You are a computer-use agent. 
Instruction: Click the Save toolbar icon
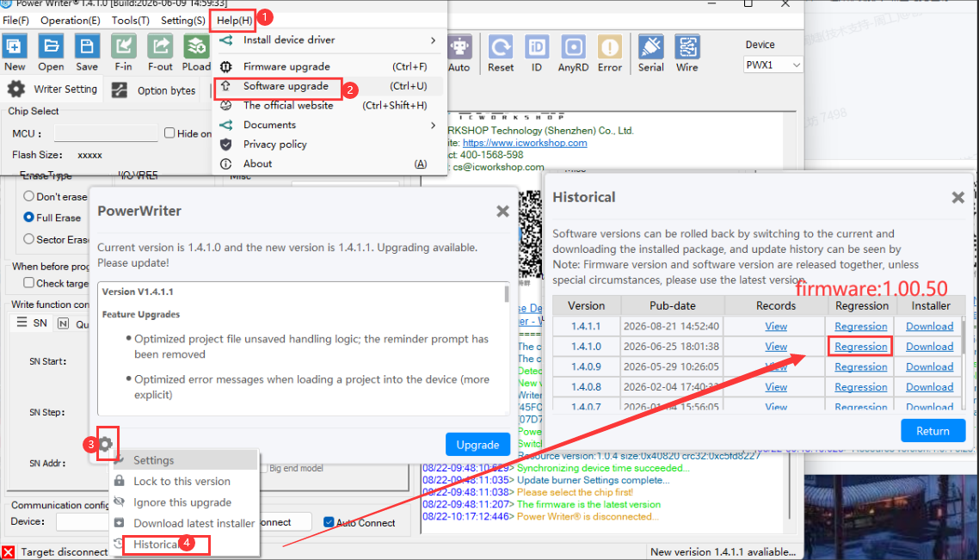pyautogui.click(x=87, y=46)
